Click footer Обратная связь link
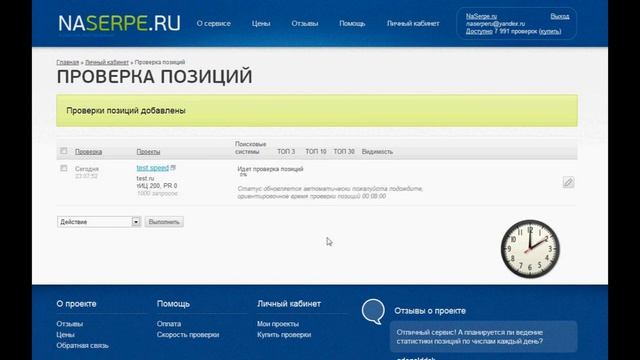 (82, 345)
